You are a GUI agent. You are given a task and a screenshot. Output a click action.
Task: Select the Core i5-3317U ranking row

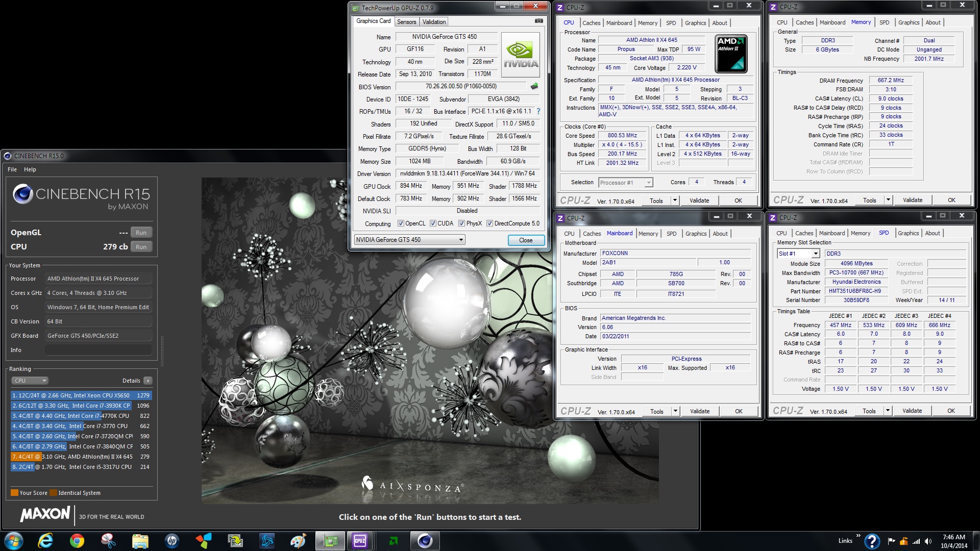[81, 467]
